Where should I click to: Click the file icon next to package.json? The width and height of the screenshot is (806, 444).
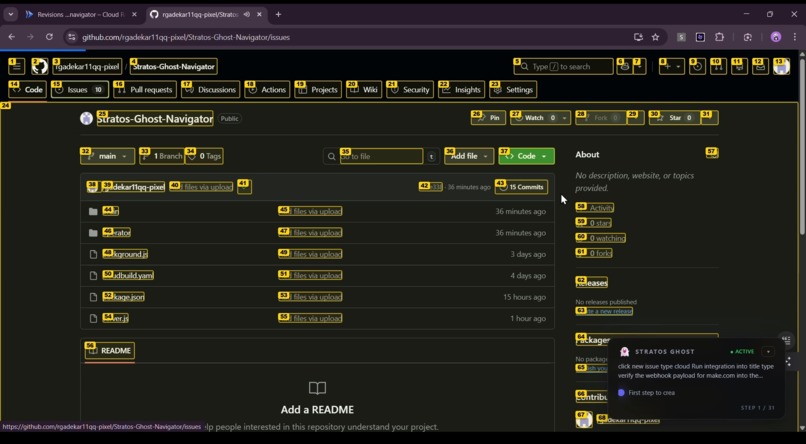click(x=93, y=297)
